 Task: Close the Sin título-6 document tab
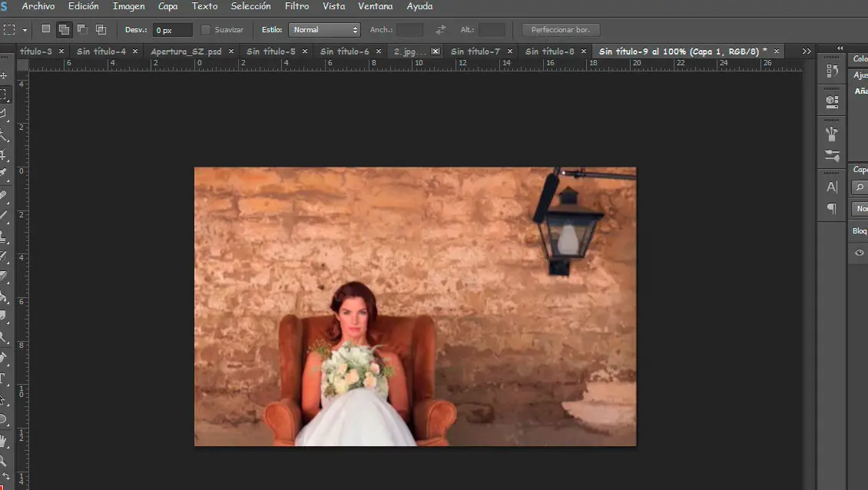click(x=378, y=51)
